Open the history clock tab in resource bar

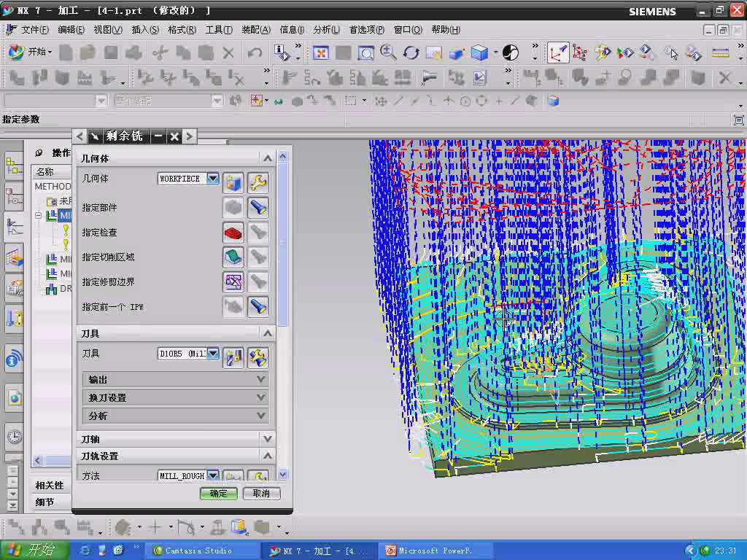coord(15,436)
